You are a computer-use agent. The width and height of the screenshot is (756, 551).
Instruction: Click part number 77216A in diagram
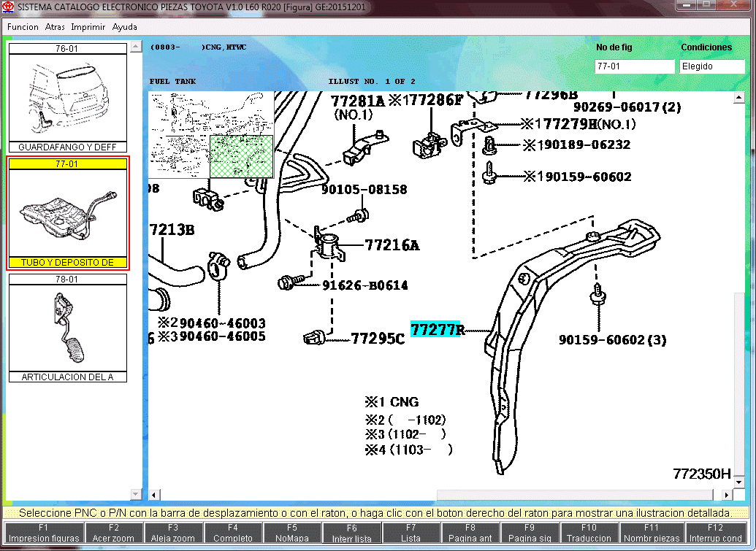(392, 245)
